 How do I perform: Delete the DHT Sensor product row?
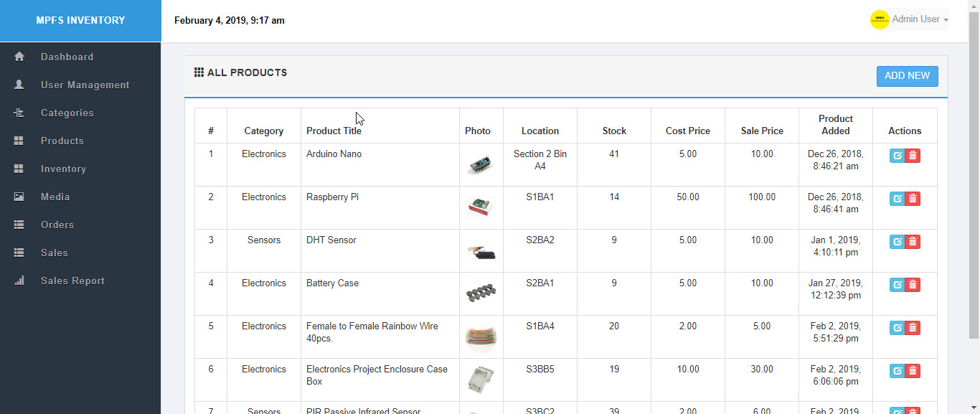pos(913,242)
